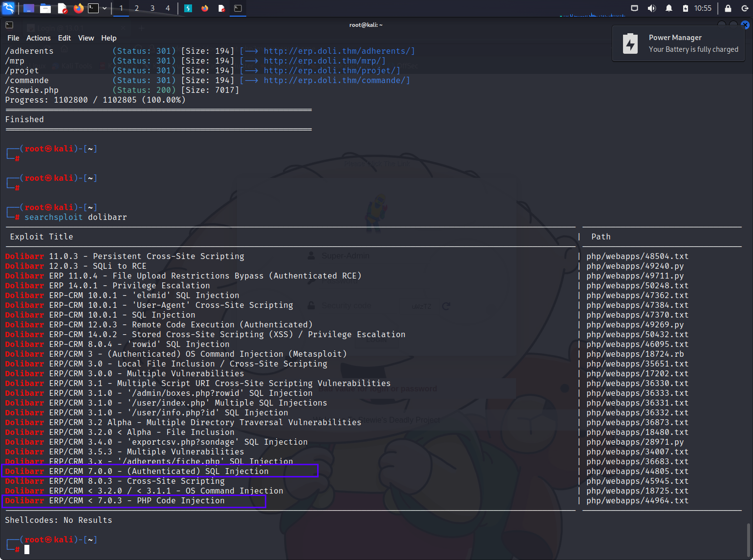The image size is (753, 560).
Task: Select the 'Dolibarr 12.0.3 - SQLi to RCE' row
Action: (76, 266)
